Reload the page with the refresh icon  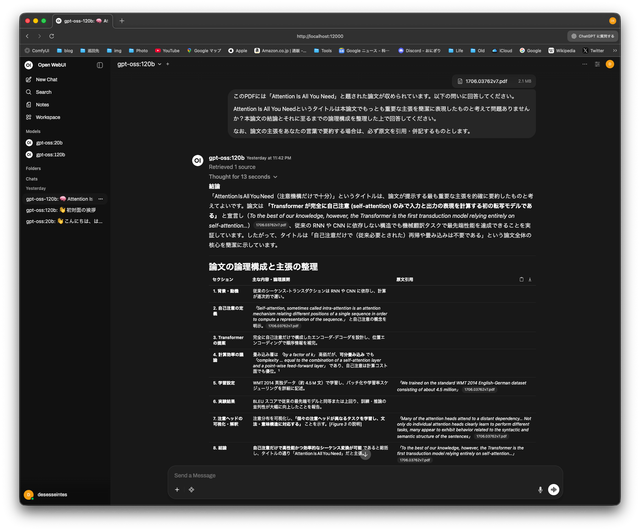point(52,36)
